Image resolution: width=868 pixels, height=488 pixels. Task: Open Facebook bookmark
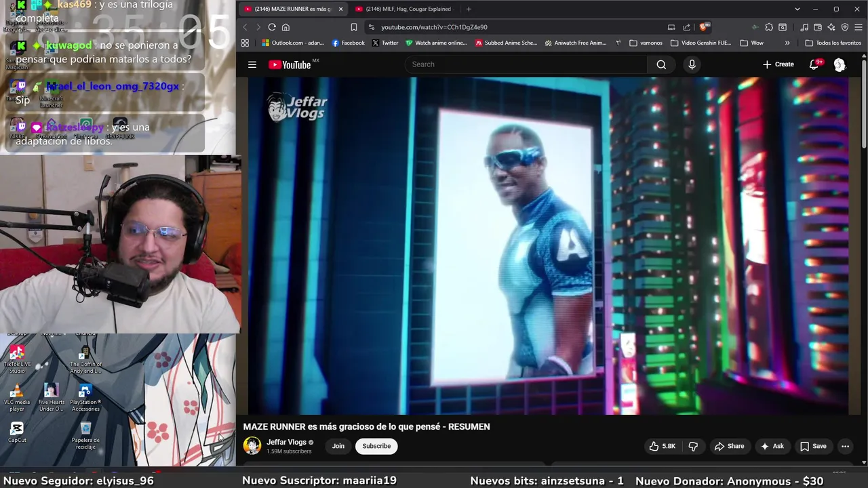tap(348, 43)
